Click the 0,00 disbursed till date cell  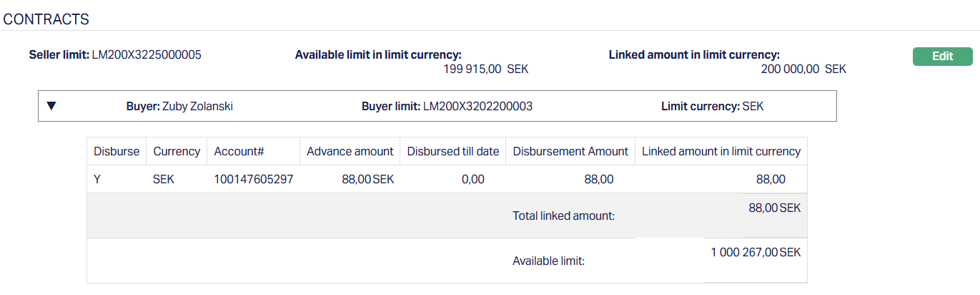472,180
